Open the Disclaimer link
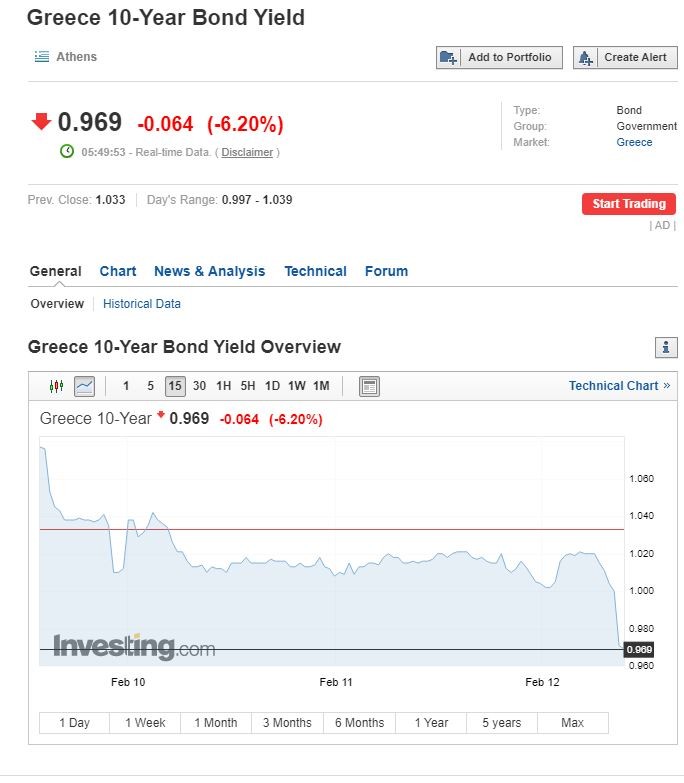 pyautogui.click(x=247, y=152)
